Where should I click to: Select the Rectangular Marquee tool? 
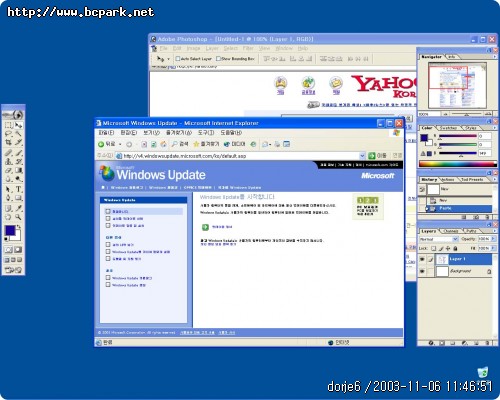tap(8, 125)
